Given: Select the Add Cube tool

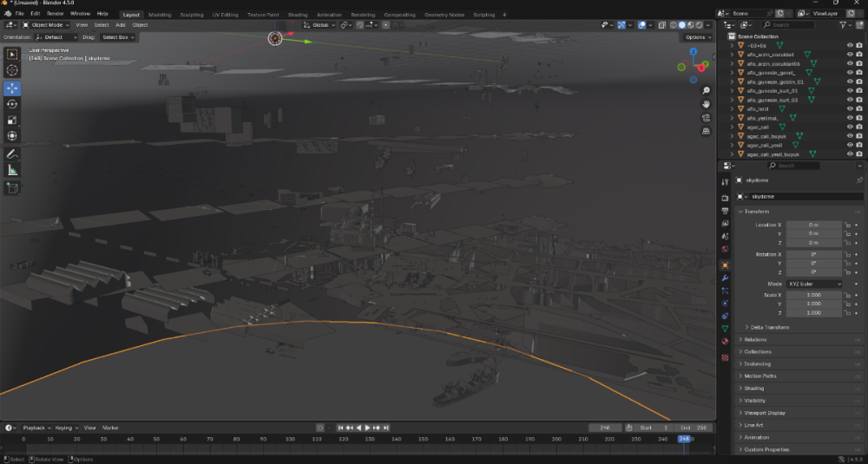Looking at the screenshot, I should click(12, 187).
